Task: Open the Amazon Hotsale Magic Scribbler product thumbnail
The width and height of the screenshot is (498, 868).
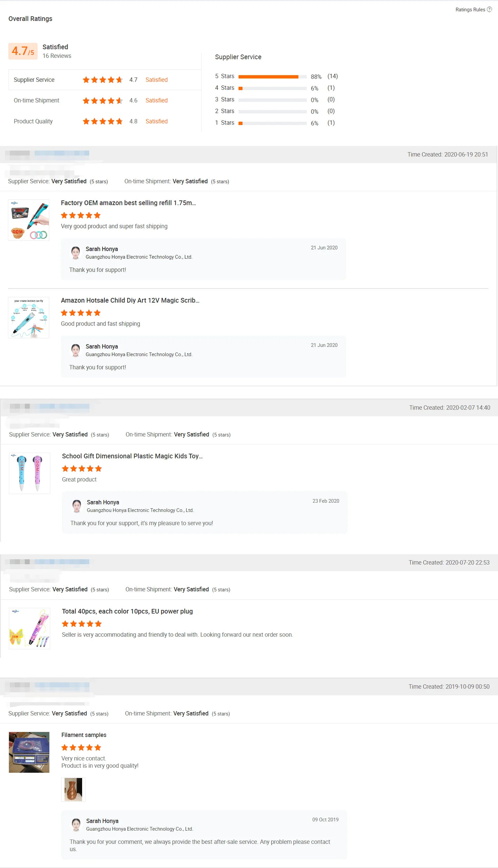Action: 28,317
